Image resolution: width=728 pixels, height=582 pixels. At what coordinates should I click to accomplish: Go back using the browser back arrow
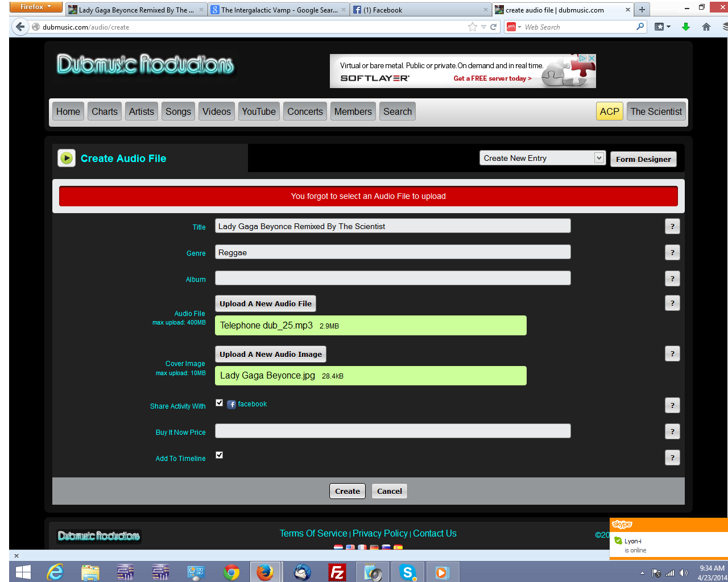click(20, 27)
